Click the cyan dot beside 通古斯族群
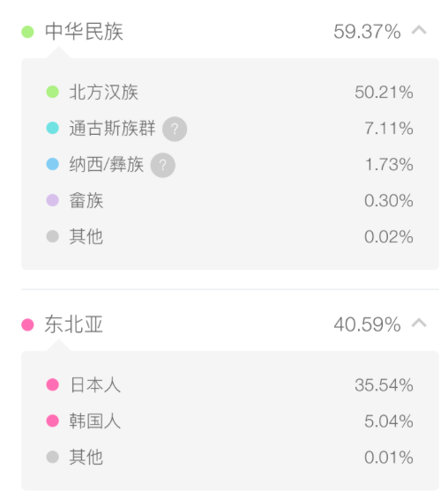Screen dimensions: 448x499 [x=53, y=128]
